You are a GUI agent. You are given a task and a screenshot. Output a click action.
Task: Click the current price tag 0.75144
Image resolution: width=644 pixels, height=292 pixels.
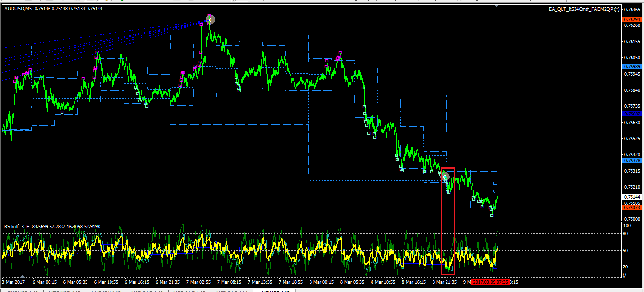coord(631,197)
